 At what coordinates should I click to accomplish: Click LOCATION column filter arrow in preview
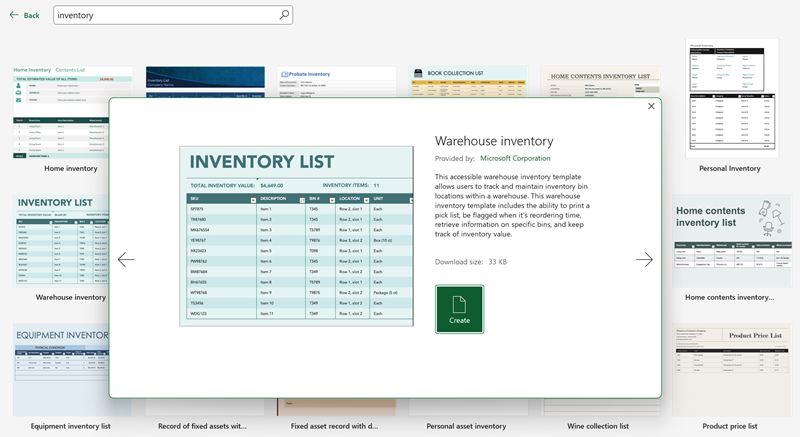coord(366,200)
